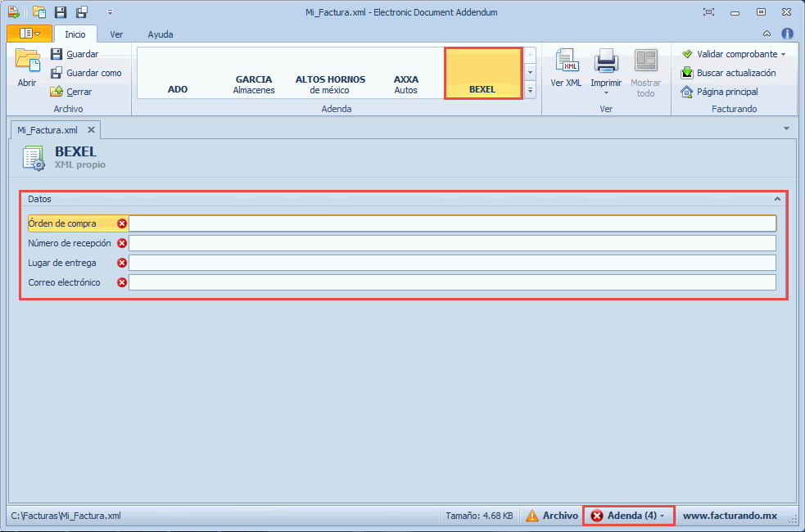Click the Archivo warning status indicator
The height and width of the screenshot is (532, 805).
553,516
